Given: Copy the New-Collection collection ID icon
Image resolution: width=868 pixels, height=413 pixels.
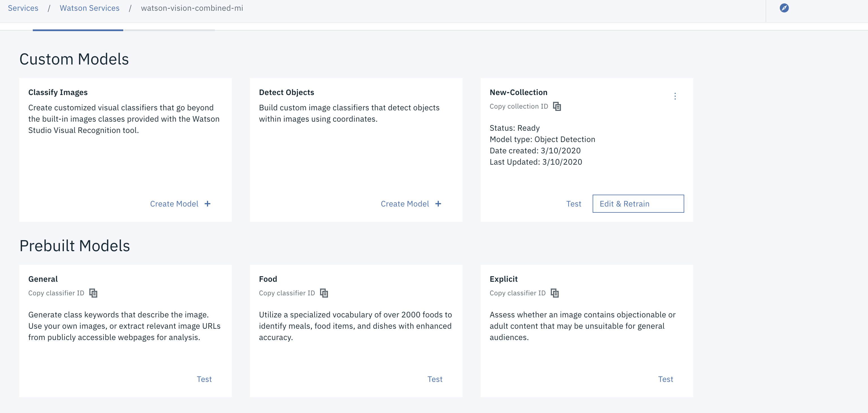Looking at the screenshot, I should (x=557, y=107).
